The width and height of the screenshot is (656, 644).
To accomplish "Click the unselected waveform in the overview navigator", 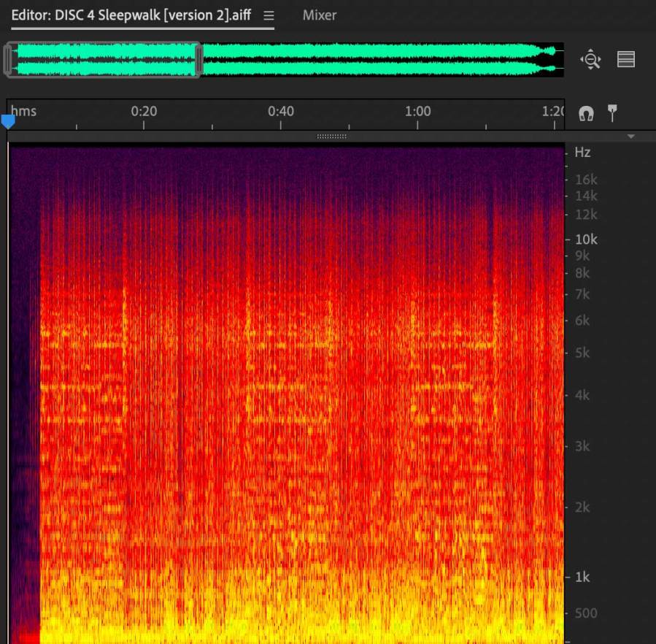I will [x=379, y=60].
